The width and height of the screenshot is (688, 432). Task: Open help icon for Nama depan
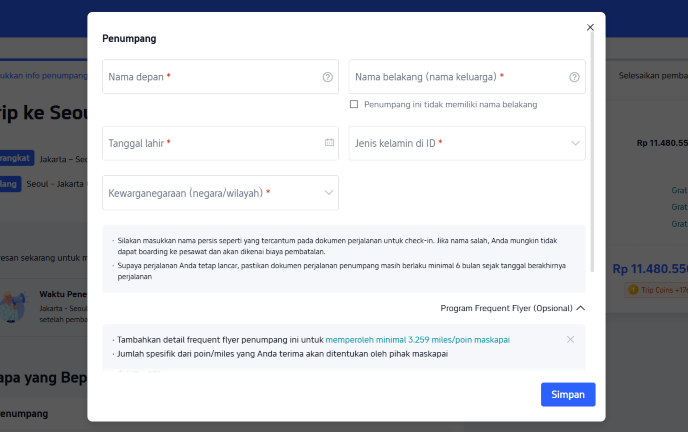click(x=327, y=77)
